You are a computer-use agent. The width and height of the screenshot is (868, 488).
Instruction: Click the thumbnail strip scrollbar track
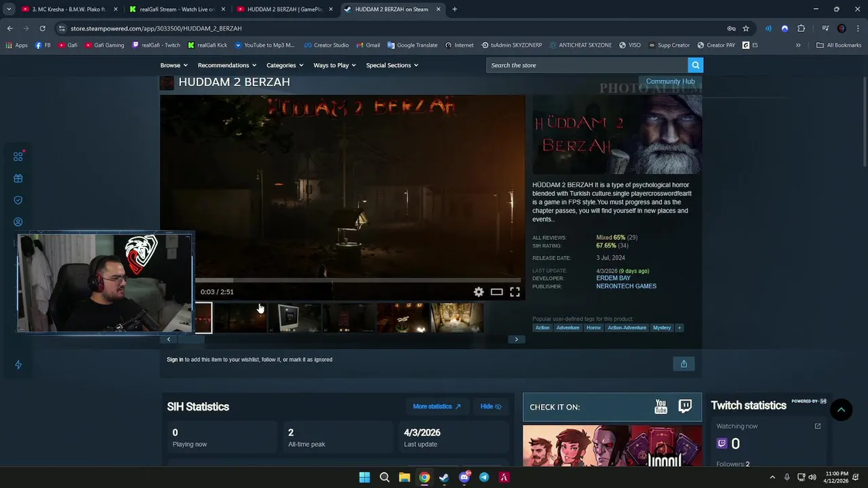(342, 339)
